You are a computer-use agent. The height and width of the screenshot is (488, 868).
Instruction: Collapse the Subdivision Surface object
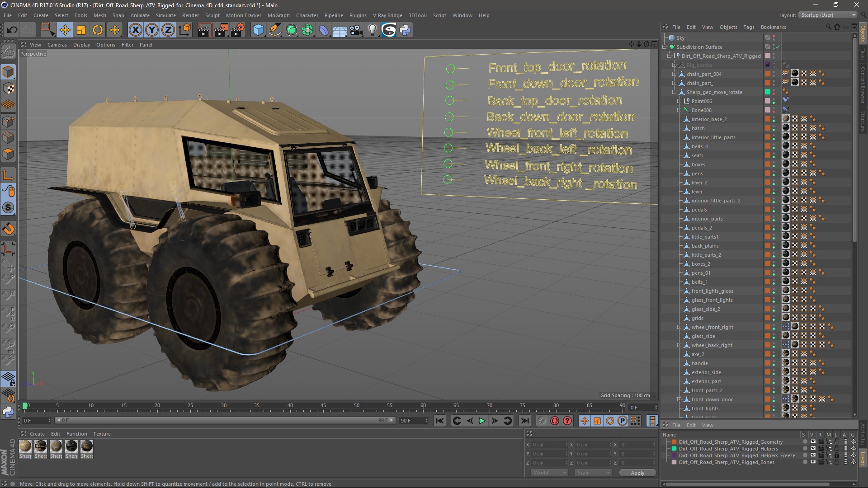point(665,47)
